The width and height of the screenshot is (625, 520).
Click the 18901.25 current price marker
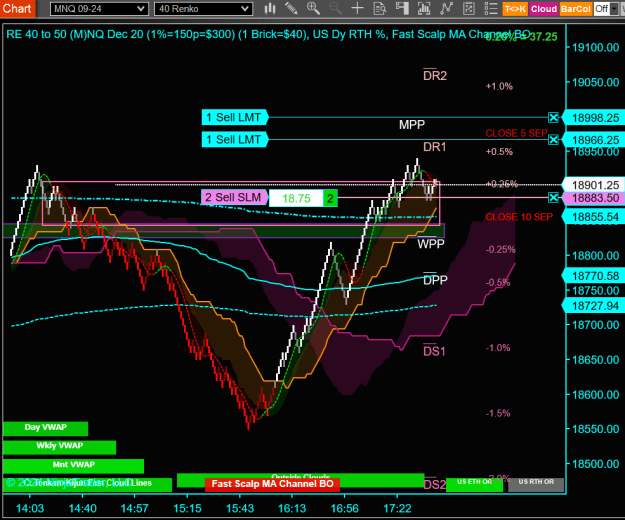(595, 185)
